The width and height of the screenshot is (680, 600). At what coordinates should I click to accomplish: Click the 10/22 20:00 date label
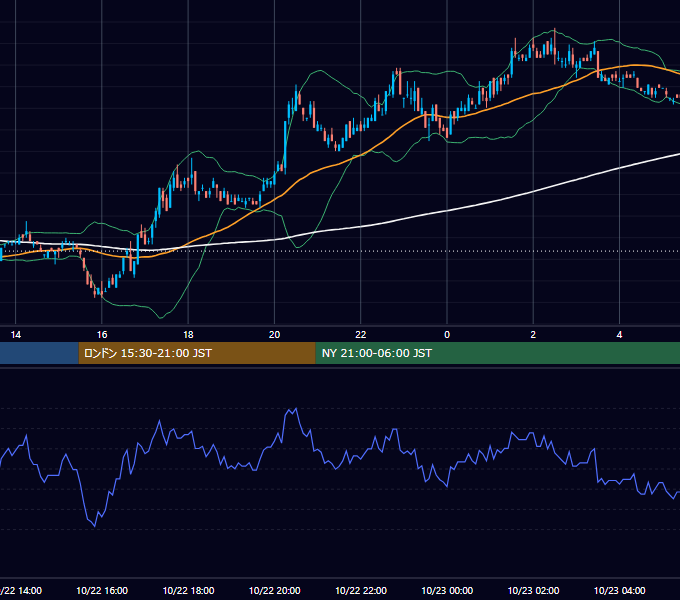275,590
